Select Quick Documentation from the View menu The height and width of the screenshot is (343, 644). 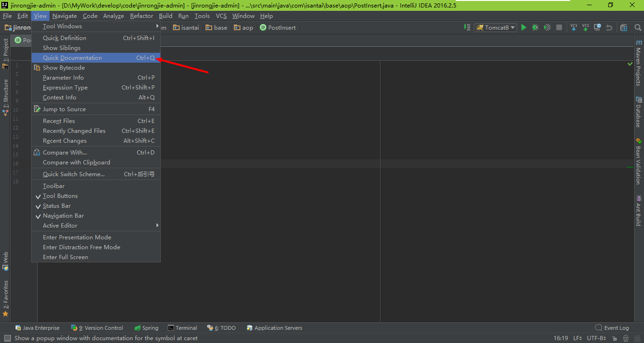point(96,58)
